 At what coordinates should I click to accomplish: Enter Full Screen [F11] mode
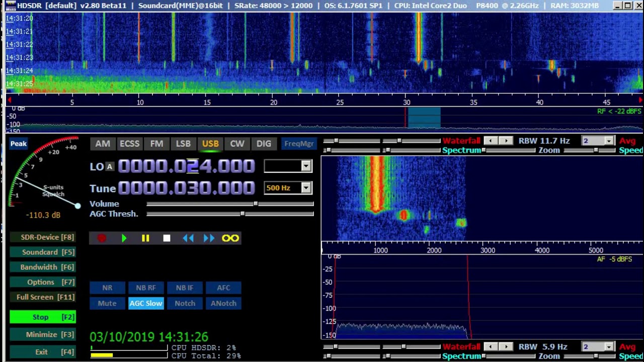43,297
